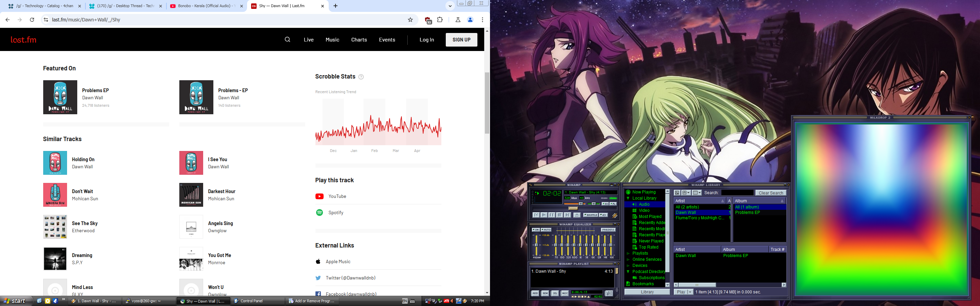This screenshot has width=980, height=306.
Task: Skip to next track in Winamp
Action: [568, 215]
